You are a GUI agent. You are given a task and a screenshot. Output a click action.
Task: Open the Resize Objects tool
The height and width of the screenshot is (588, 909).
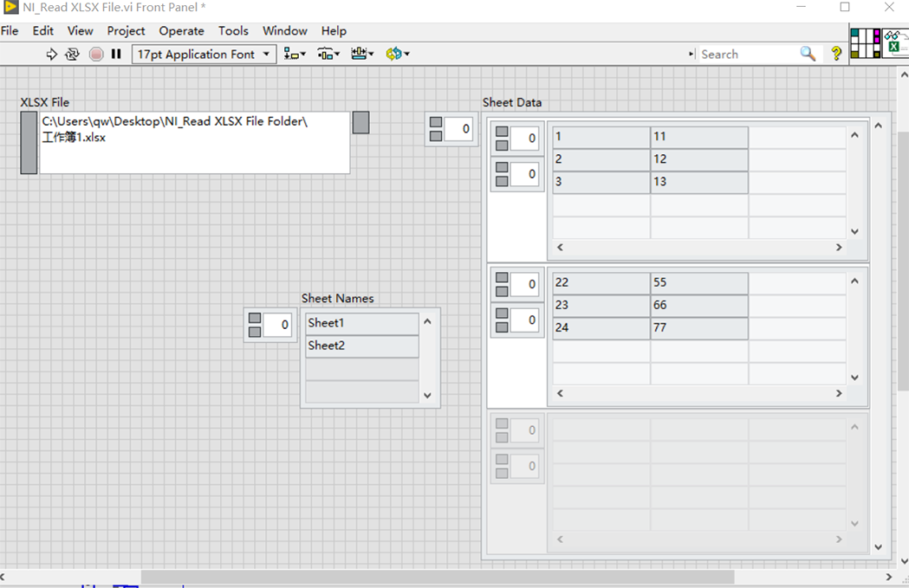(x=362, y=54)
